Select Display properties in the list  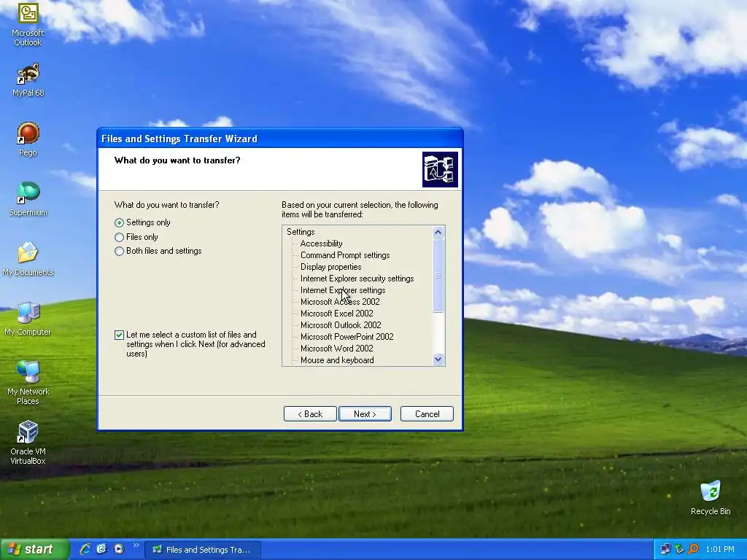point(330,267)
